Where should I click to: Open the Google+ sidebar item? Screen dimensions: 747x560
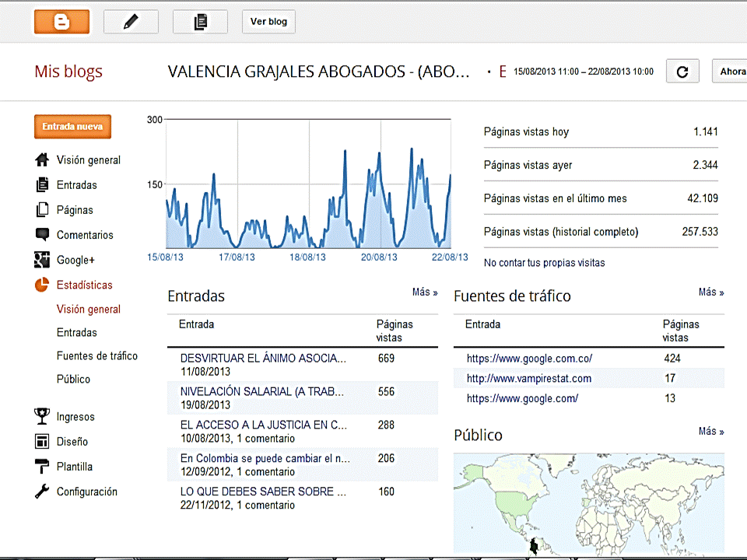point(75,260)
